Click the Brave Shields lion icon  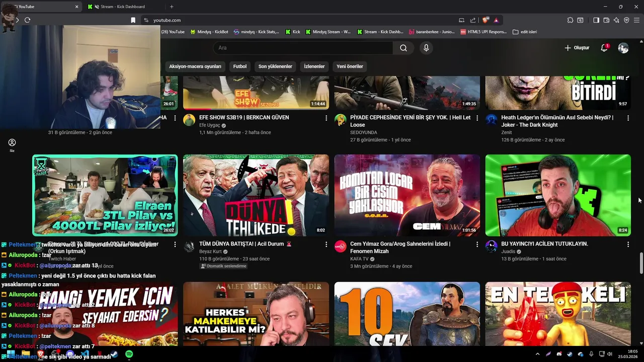(x=485, y=20)
